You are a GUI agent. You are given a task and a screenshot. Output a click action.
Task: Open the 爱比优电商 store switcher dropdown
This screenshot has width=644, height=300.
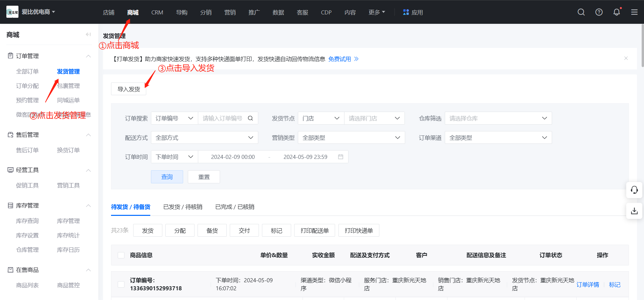click(38, 12)
